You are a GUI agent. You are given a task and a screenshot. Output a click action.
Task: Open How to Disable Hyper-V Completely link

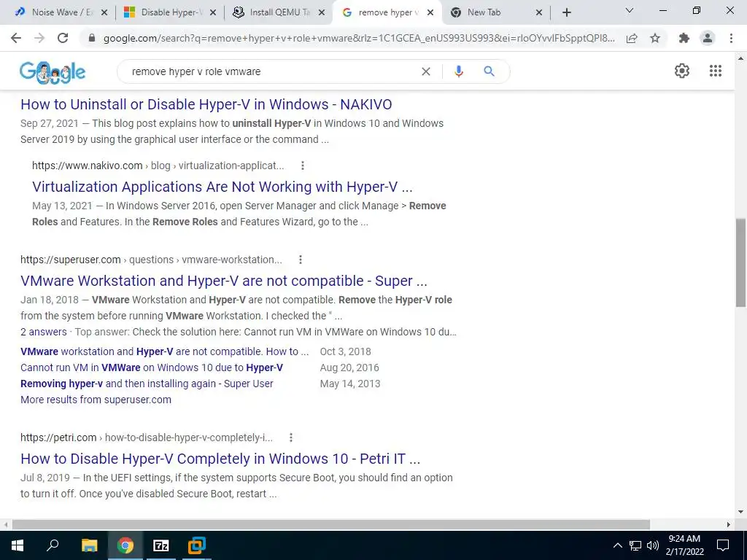pos(220,459)
